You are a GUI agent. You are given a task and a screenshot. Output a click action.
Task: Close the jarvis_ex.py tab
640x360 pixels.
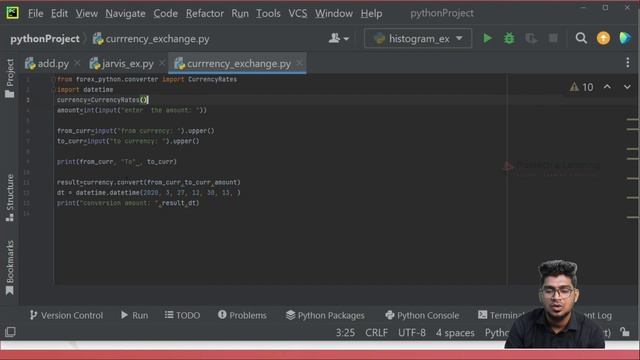pyautogui.click(x=162, y=63)
